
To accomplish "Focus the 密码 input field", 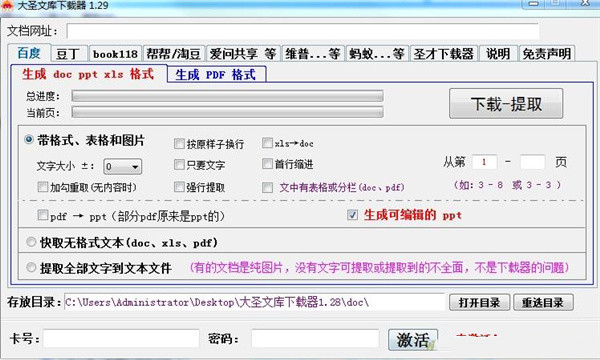I will click(315, 339).
